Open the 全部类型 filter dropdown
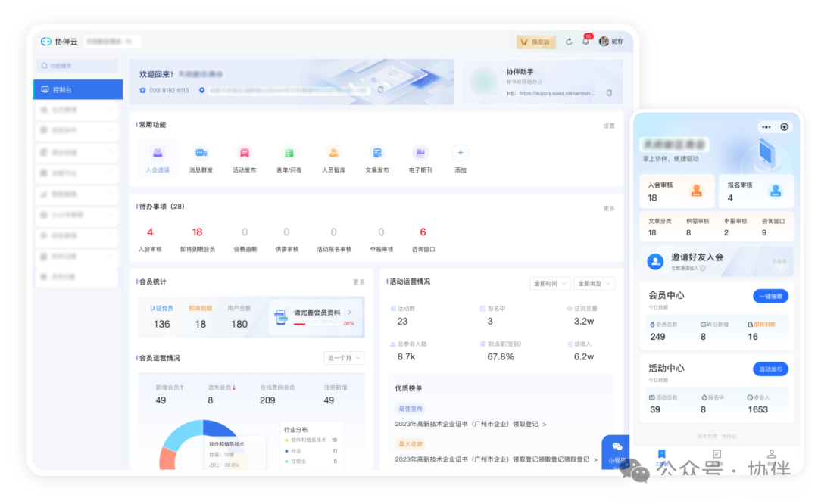This screenshot has width=818, height=504. (594, 282)
